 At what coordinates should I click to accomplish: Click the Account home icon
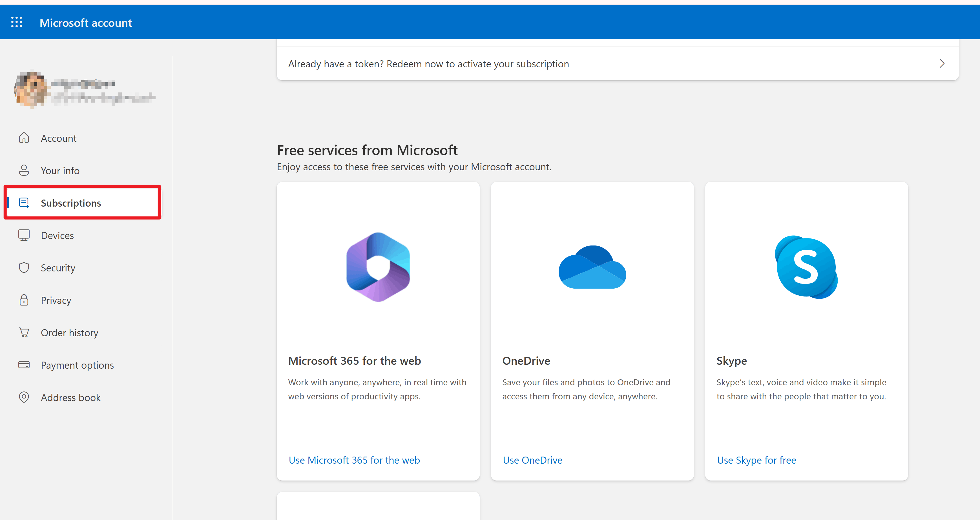click(24, 138)
